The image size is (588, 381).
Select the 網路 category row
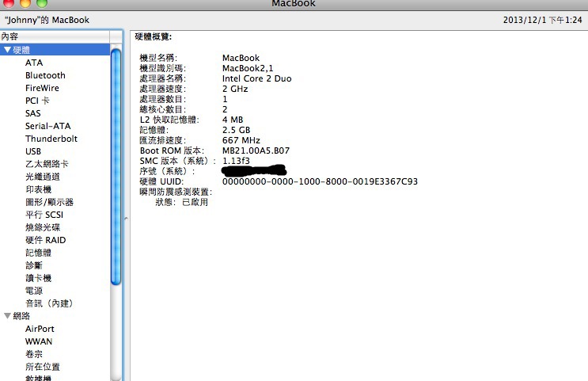point(55,316)
